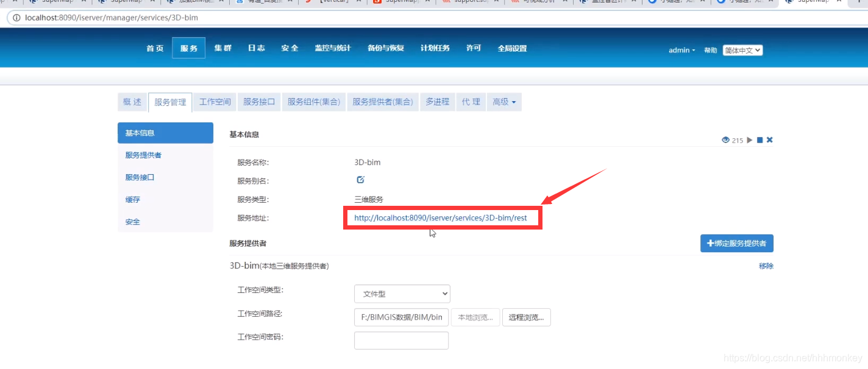This screenshot has width=868, height=369.
Task: Edit the service alias with pencil icon
Action: tap(360, 180)
